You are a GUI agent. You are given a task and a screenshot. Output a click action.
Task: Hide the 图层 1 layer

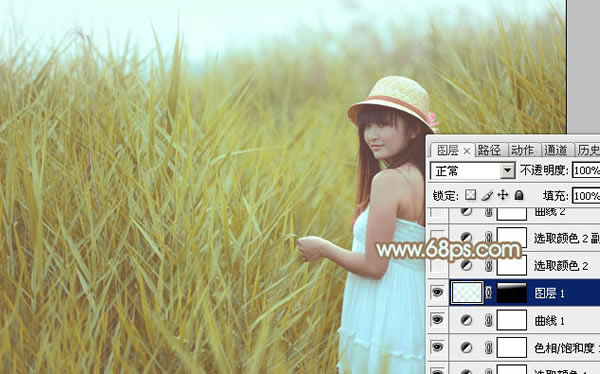437,292
